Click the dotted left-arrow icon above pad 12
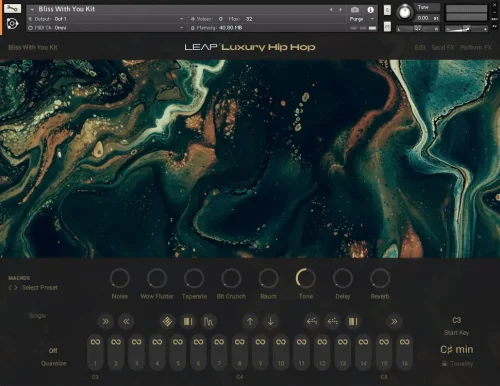 point(332,321)
